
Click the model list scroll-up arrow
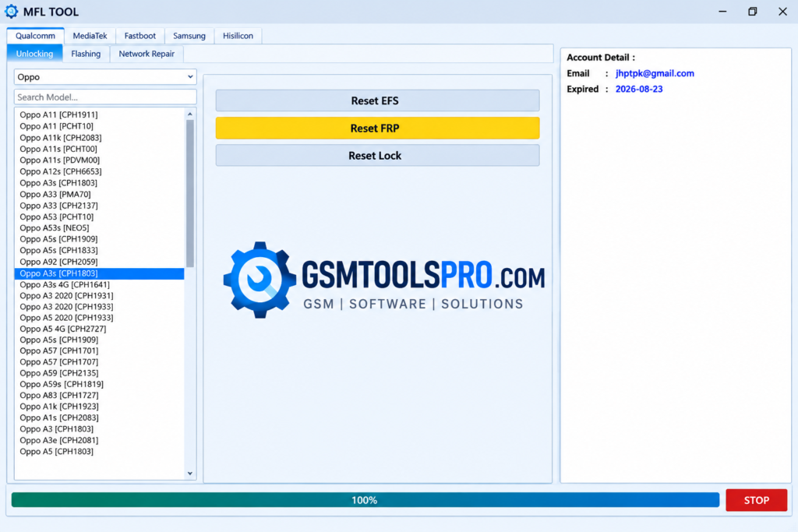coord(190,114)
